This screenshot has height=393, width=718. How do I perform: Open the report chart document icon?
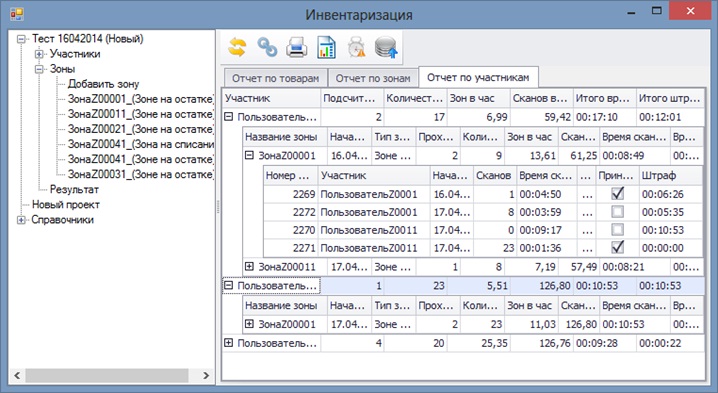click(326, 47)
